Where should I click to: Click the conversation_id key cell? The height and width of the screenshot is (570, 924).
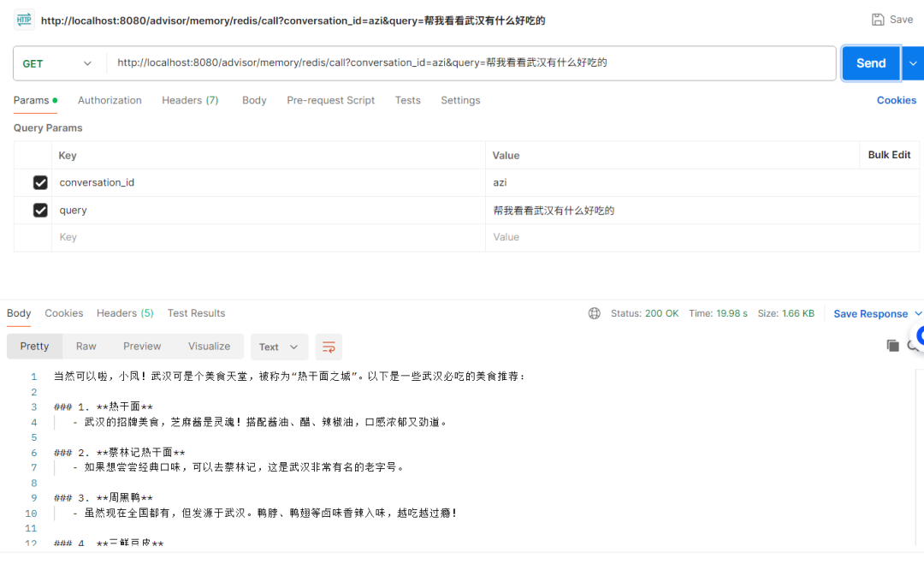coord(268,183)
